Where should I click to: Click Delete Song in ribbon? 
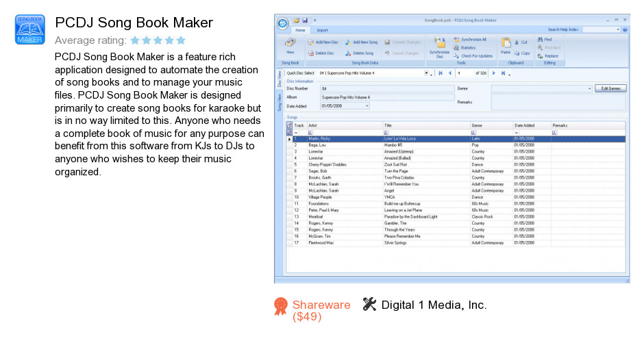pyautogui.click(x=360, y=53)
